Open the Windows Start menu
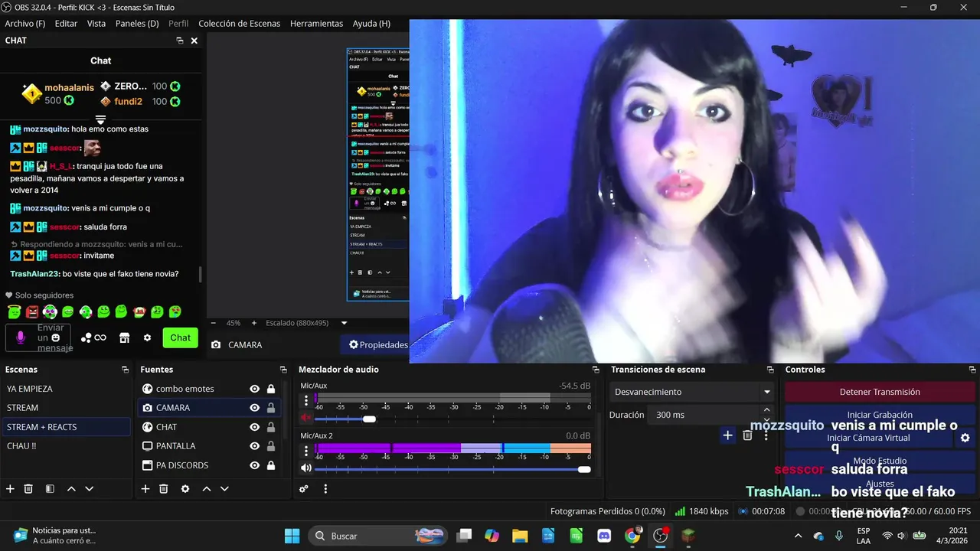The width and height of the screenshot is (980, 551). click(x=292, y=536)
